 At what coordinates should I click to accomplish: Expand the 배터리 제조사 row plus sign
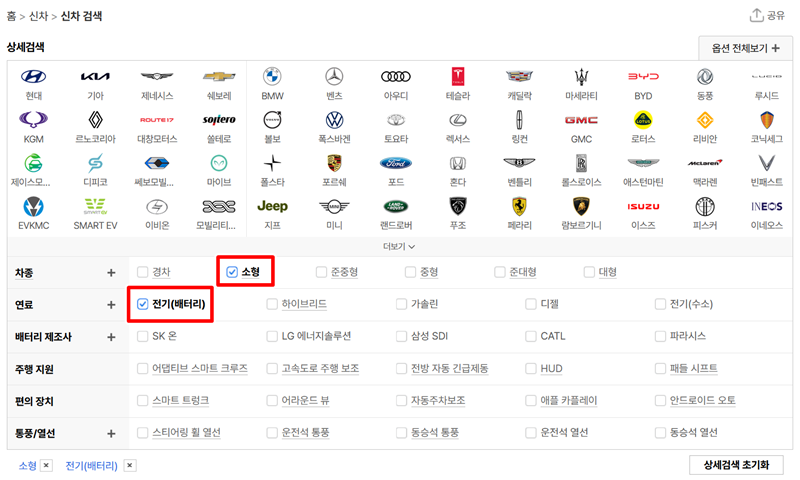(x=111, y=337)
